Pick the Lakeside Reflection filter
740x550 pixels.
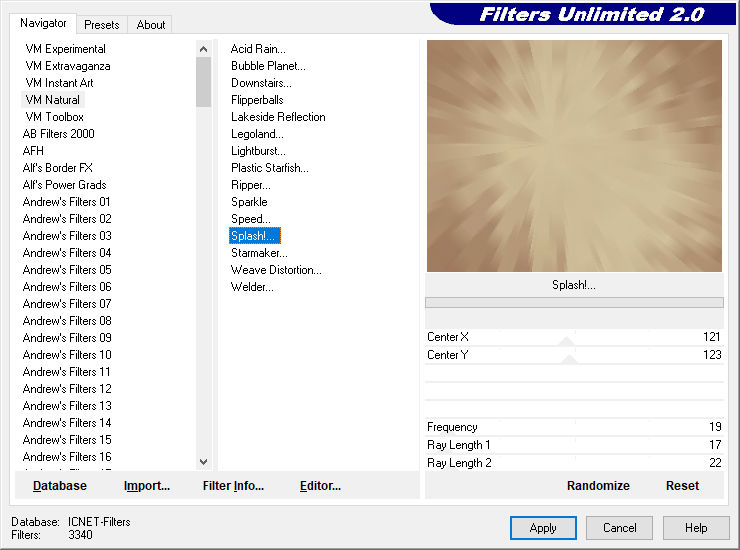pyautogui.click(x=278, y=117)
